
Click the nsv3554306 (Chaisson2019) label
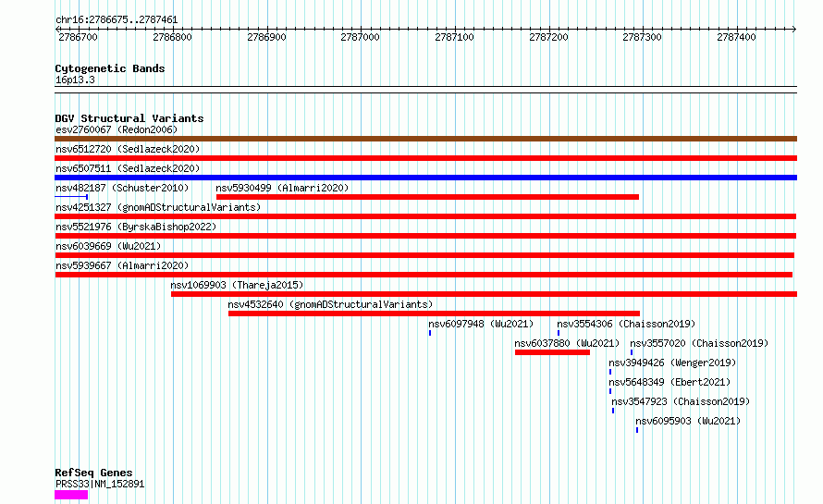point(626,324)
